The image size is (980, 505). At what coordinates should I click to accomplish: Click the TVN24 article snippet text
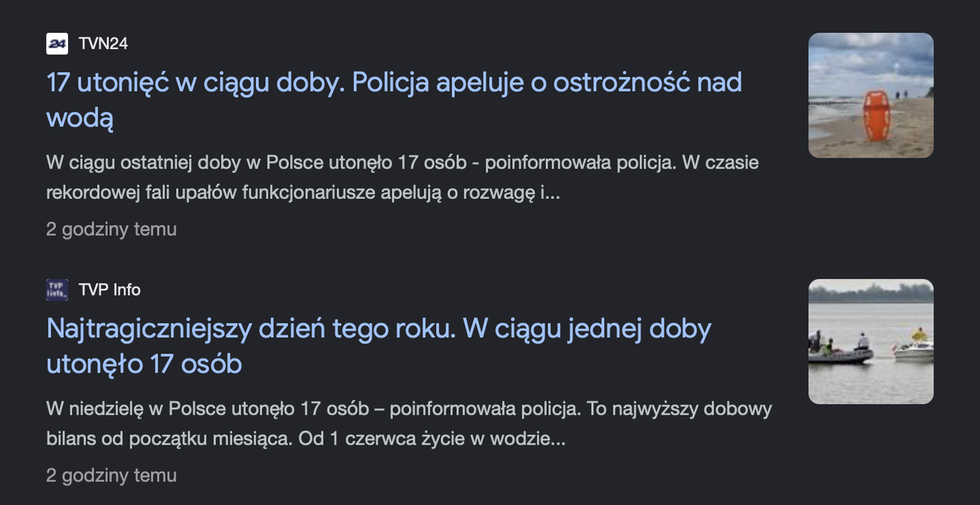click(403, 178)
